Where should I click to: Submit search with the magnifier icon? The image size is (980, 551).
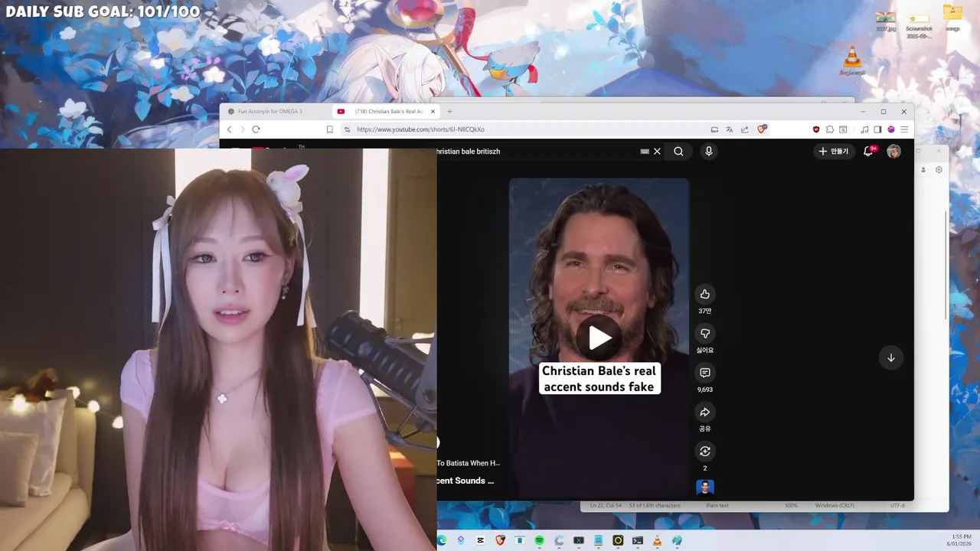678,152
